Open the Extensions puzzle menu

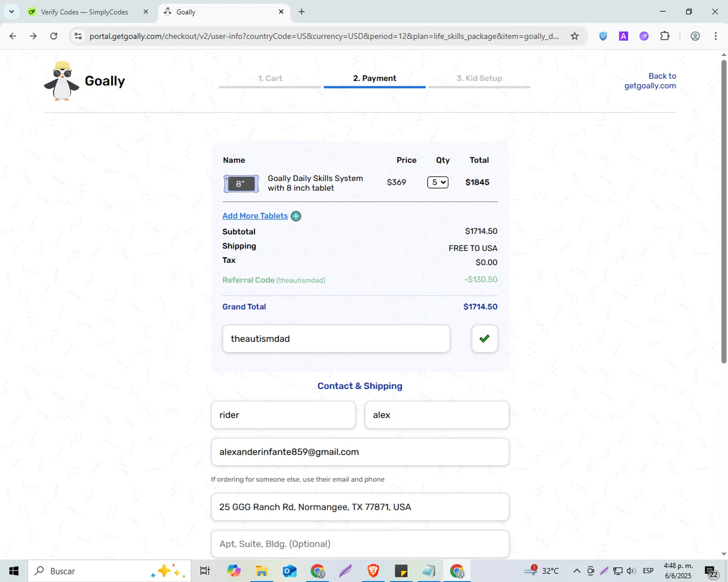tap(665, 36)
